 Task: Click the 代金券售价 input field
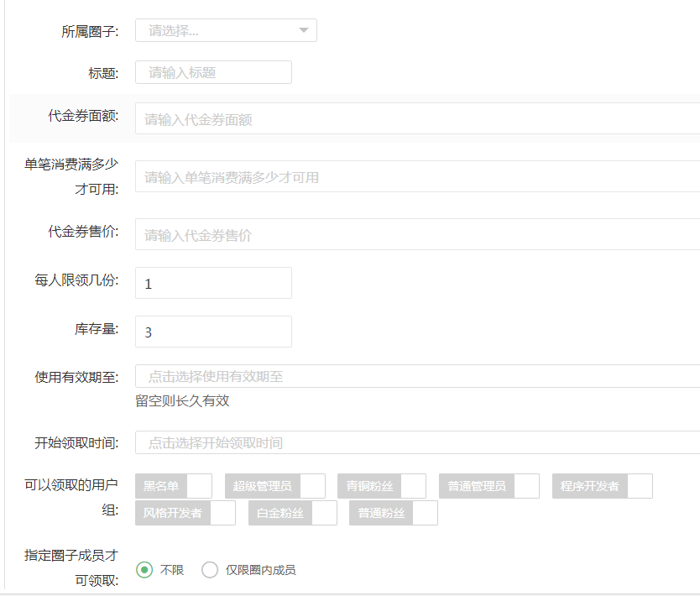coord(417,235)
